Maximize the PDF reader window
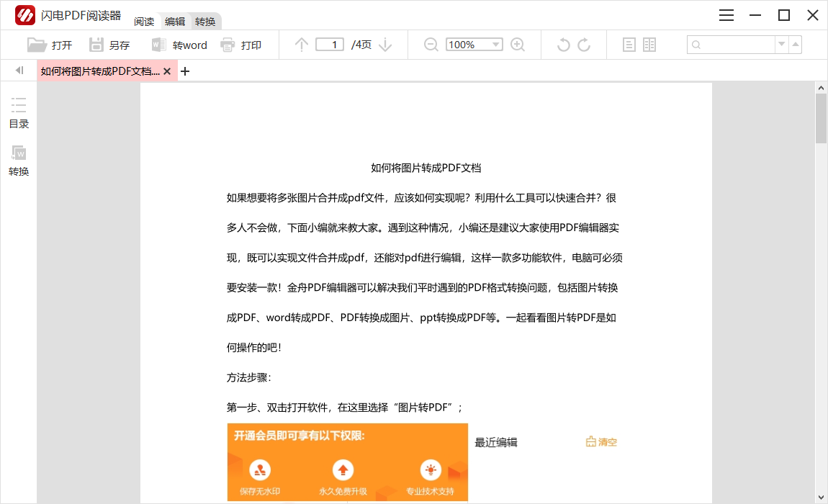828x504 pixels. (x=784, y=15)
